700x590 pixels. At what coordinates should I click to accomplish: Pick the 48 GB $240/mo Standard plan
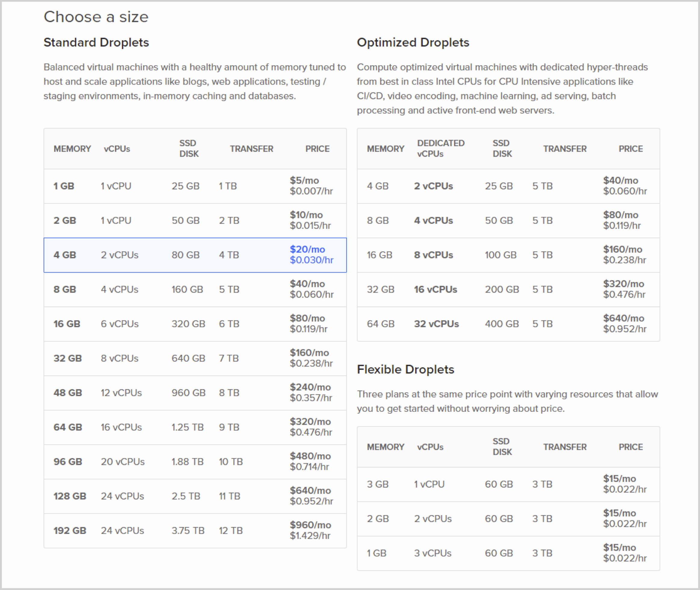click(x=195, y=393)
